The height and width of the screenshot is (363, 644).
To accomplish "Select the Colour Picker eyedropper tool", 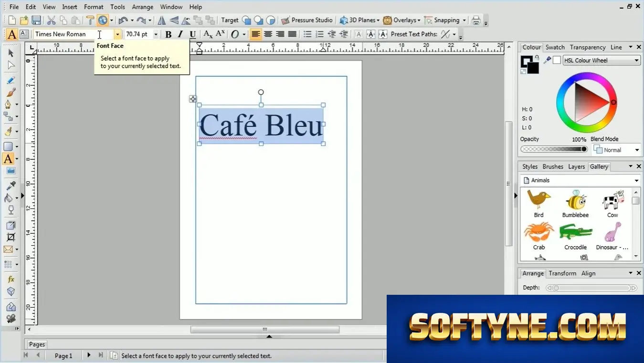I will coord(11,186).
